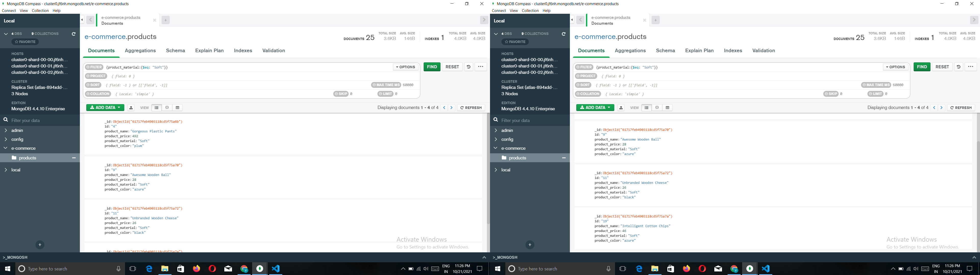
Task: Click REFRESH to reload displayed documents
Action: [471, 107]
